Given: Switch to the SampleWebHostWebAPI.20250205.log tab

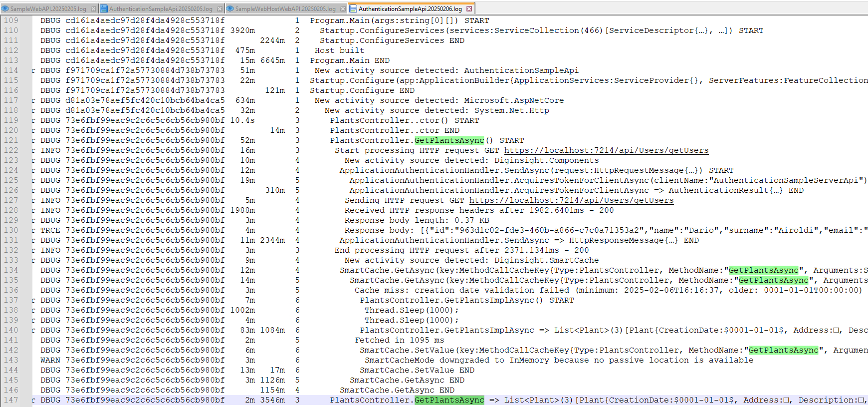Looking at the screenshot, I should click(285, 8).
